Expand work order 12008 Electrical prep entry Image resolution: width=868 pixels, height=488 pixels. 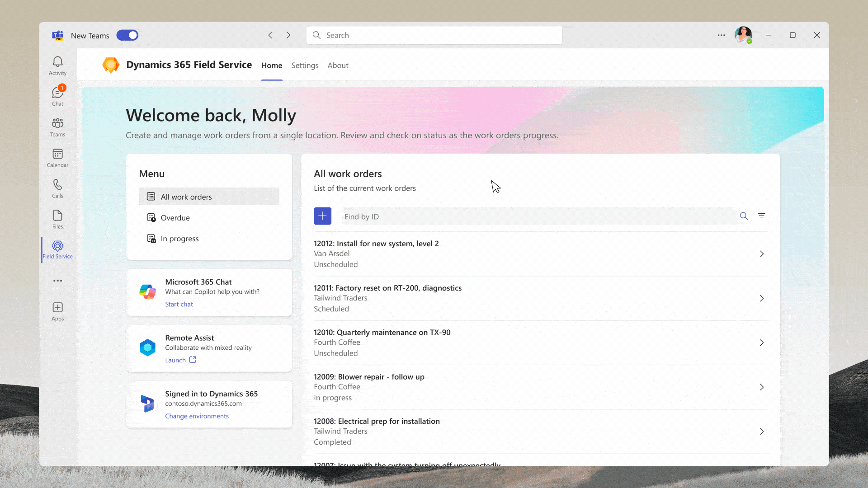pos(762,432)
